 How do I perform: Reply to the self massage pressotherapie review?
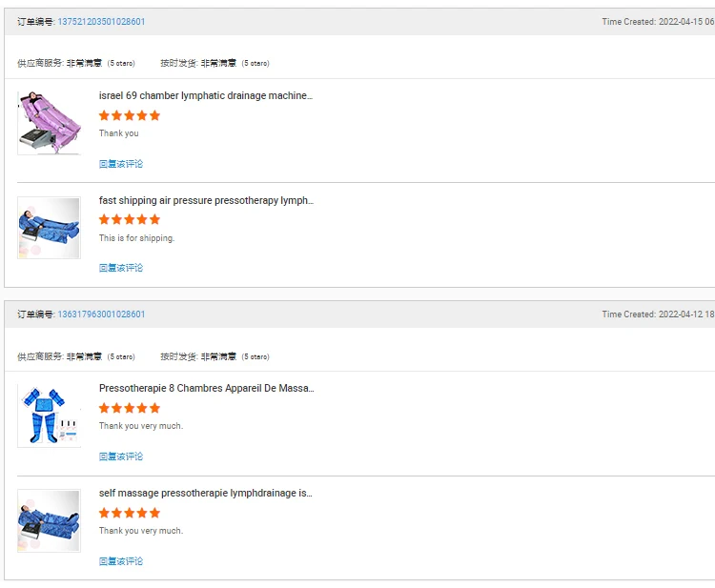(121, 561)
